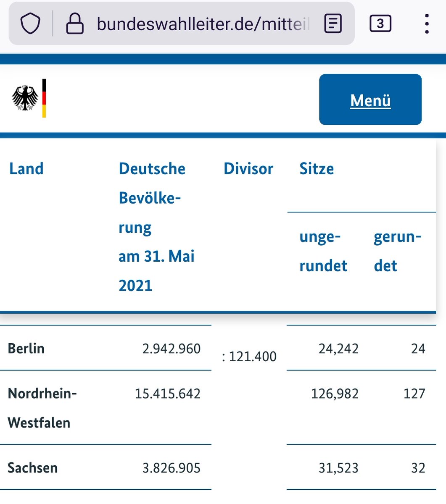446x504 pixels.
Task: Select the Sachsen row label
Action: [x=32, y=468]
